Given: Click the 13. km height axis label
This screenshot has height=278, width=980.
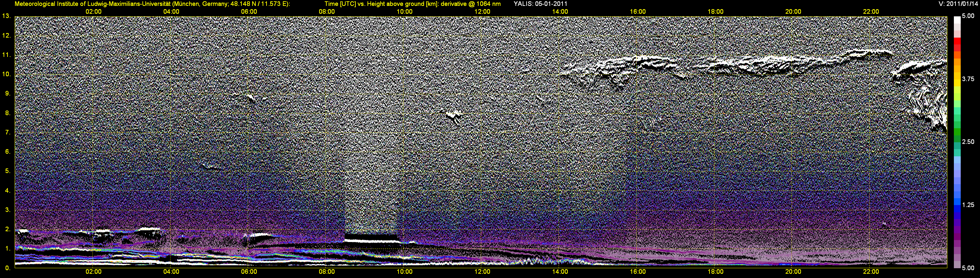Looking at the screenshot, I should coord(7,16).
